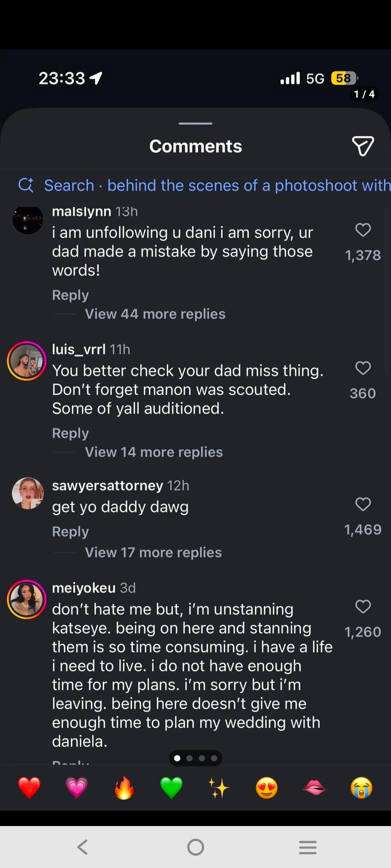Expand View 14 more replies

tap(154, 452)
